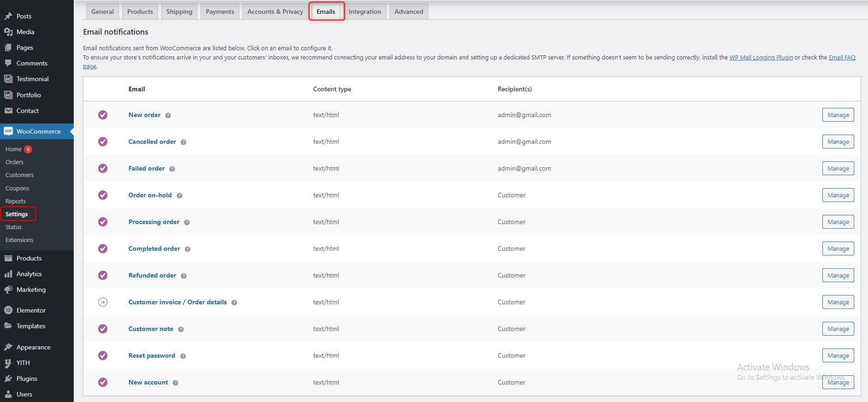Click help tooltip icon beside Cancelled order

[183, 142]
